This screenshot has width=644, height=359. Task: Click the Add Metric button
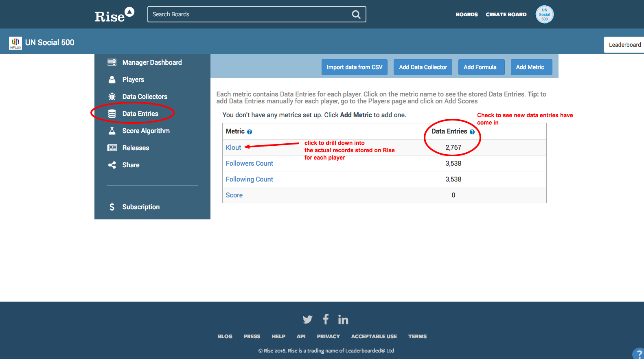[531, 67]
